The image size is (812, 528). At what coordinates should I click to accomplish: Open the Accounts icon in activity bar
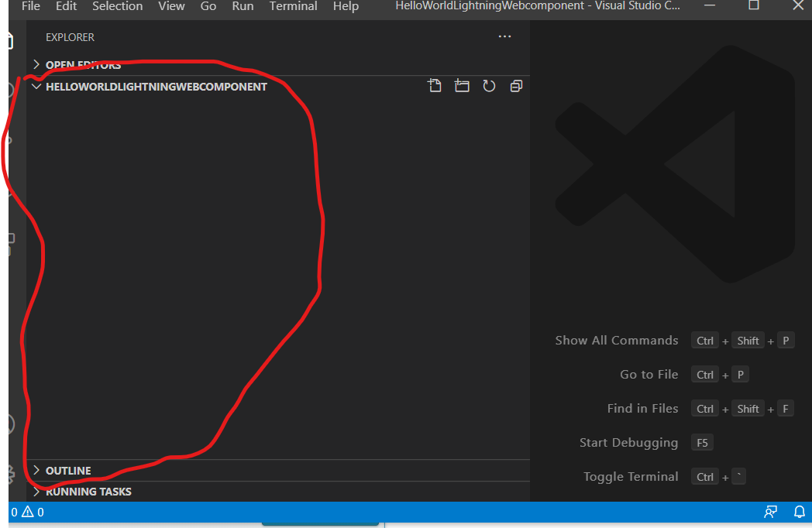pyautogui.click(x=10, y=424)
